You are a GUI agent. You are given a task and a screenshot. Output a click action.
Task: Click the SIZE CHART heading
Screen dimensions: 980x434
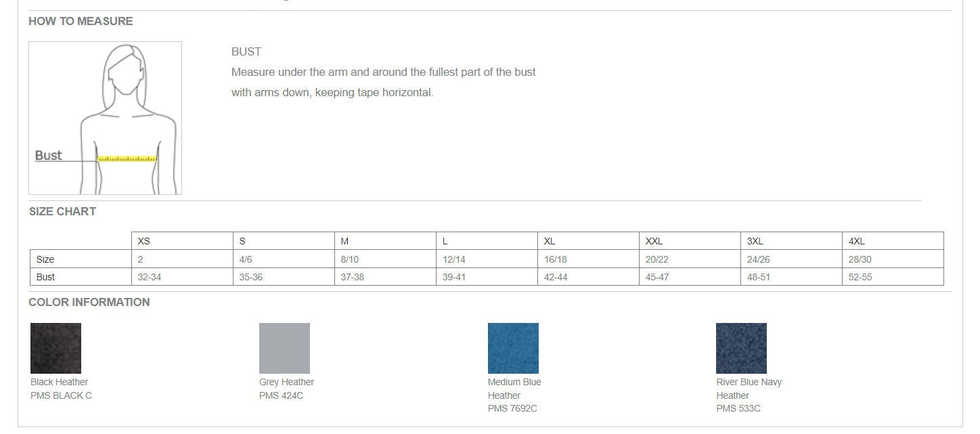pyautogui.click(x=62, y=211)
